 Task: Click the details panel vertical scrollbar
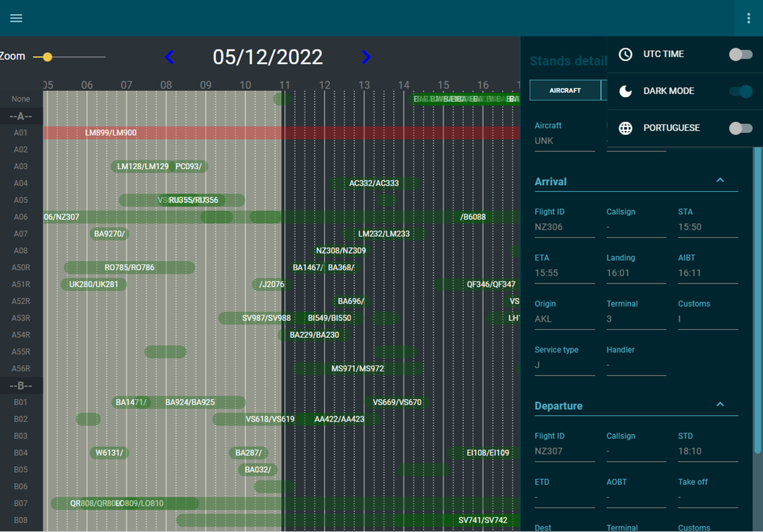click(757, 300)
